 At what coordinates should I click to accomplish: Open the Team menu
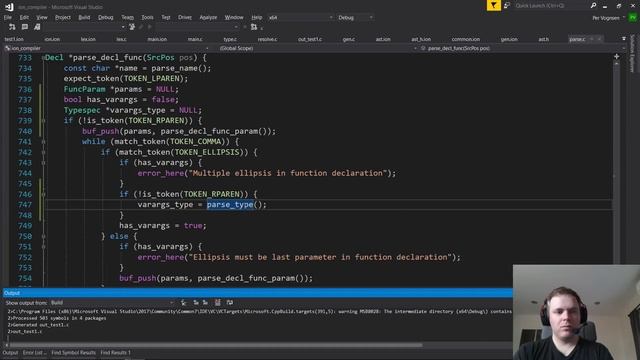127,18
